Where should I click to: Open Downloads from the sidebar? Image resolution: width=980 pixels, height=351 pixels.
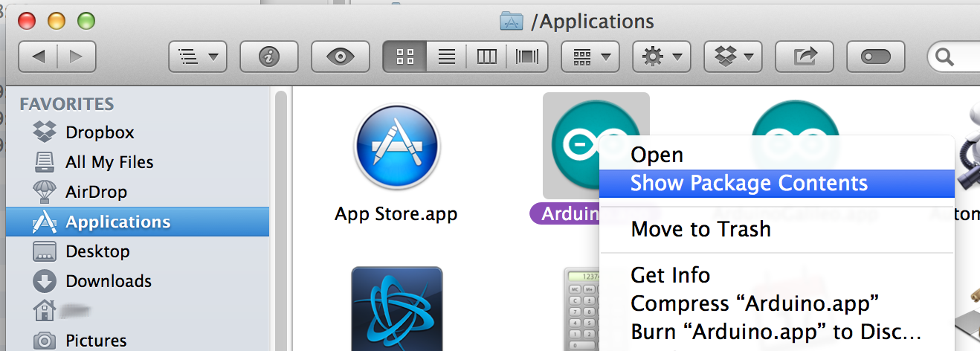click(137, 281)
